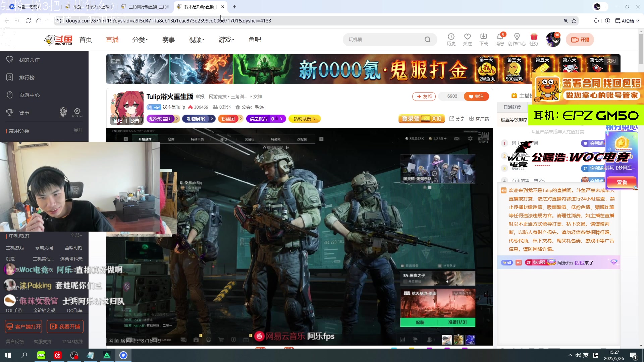This screenshot has width=644, height=362.
Task: Open the AI总结 dropdown
Action: [627, 21]
